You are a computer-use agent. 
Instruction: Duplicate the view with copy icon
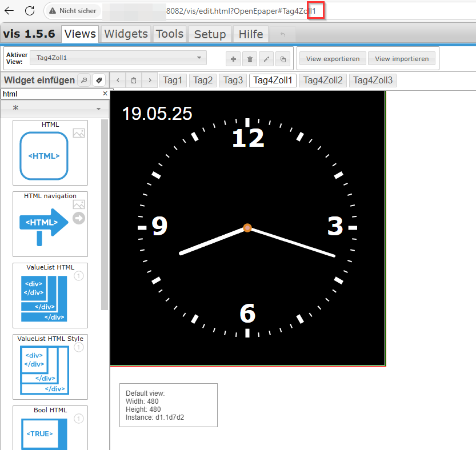coord(283,59)
